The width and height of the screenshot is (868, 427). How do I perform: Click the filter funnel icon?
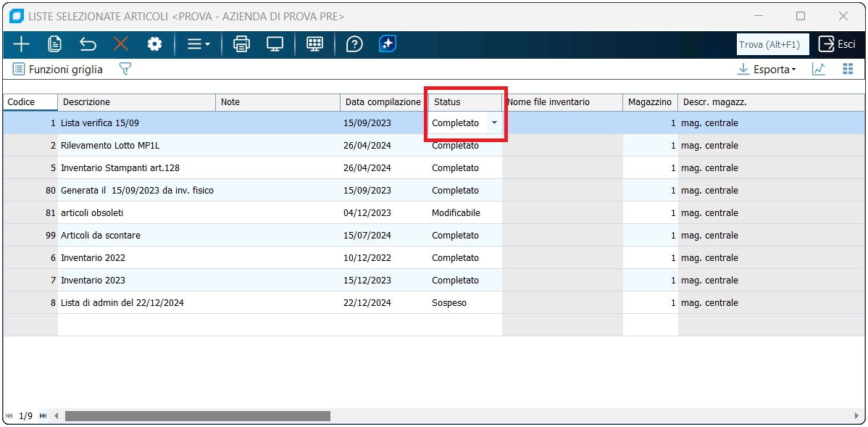[x=125, y=70]
